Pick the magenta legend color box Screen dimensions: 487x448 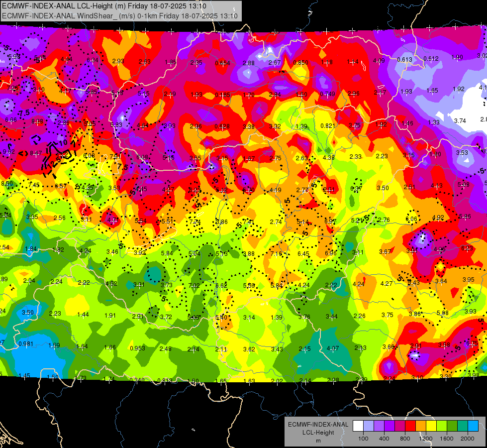(400, 426)
